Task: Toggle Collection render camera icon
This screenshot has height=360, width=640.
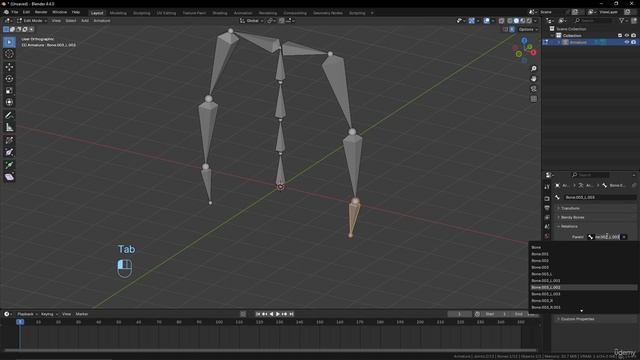Action: coord(633,36)
